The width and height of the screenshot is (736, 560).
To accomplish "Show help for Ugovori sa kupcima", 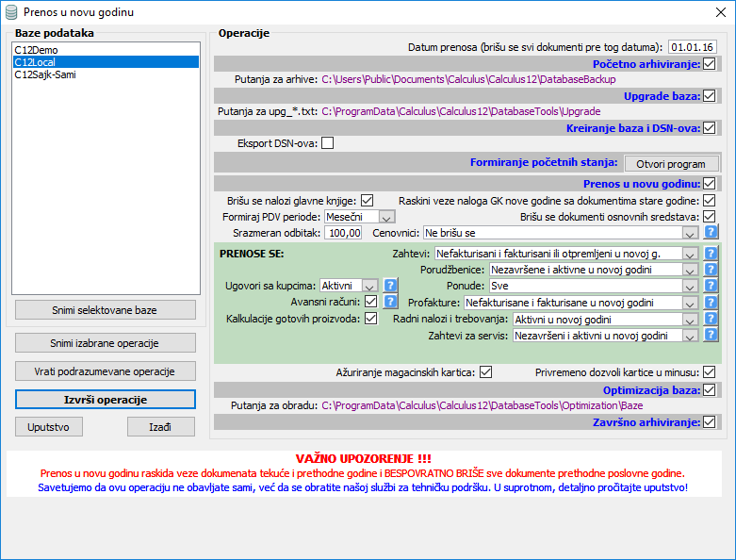I will [x=390, y=285].
